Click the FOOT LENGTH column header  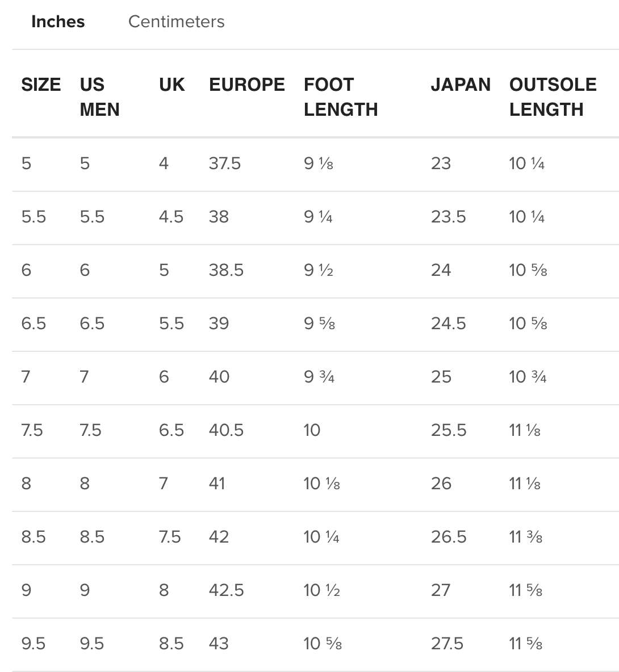click(341, 97)
